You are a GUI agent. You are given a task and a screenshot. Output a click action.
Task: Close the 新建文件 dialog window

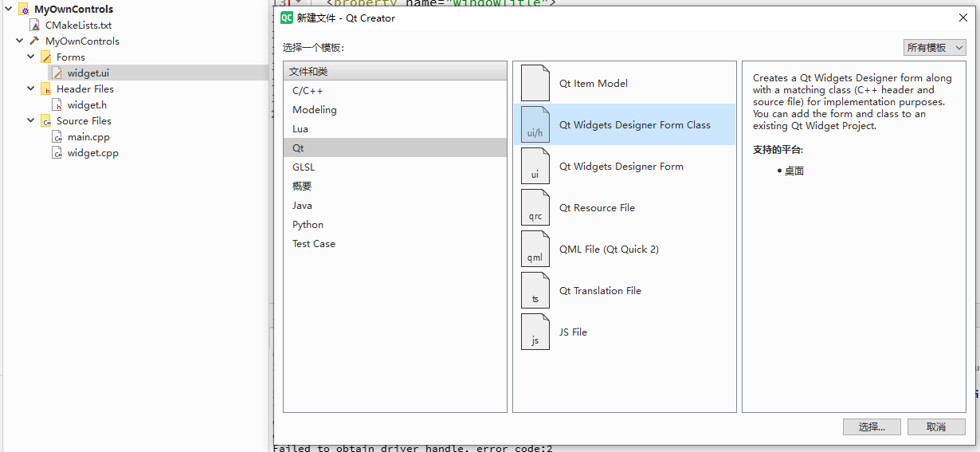tap(962, 18)
